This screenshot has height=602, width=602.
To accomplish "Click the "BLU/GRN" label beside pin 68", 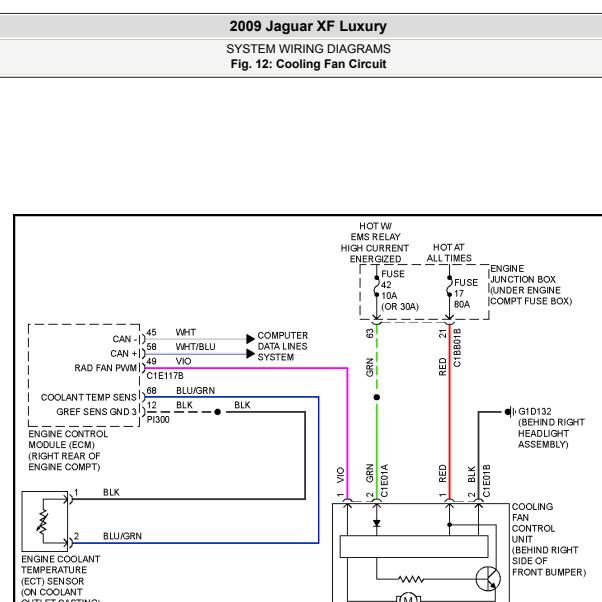I will click(195, 390).
